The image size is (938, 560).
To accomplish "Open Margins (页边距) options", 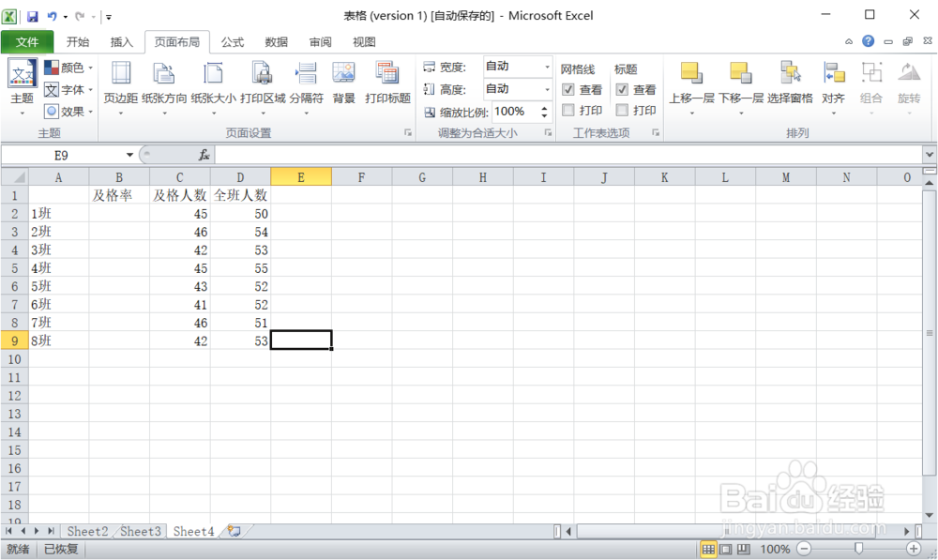I will point(121,87).
